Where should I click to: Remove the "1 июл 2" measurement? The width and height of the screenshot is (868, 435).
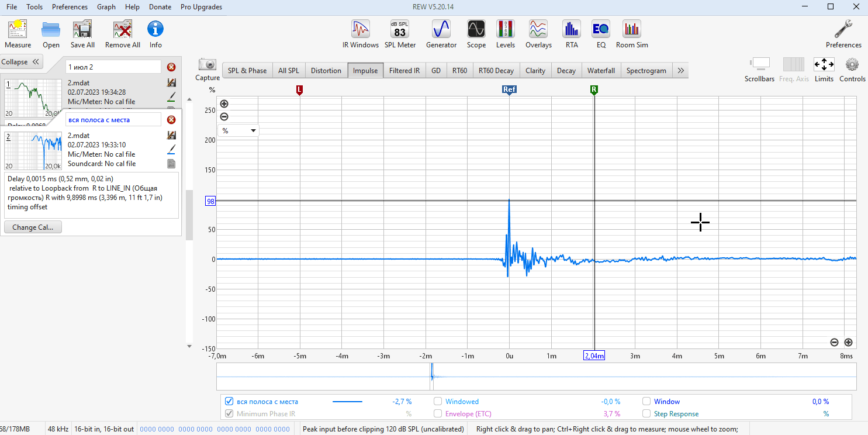point(171,67)
